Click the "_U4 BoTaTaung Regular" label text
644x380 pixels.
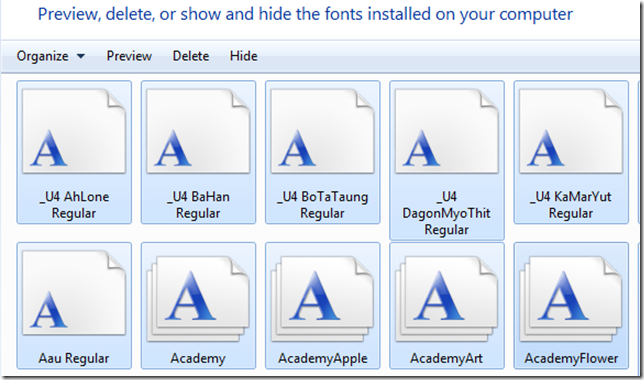click(x=322, y=205)
